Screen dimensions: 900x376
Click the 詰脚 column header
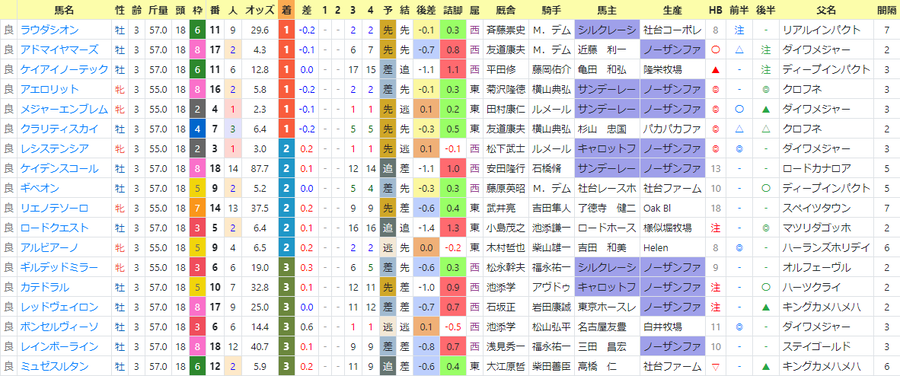[452, 10]
